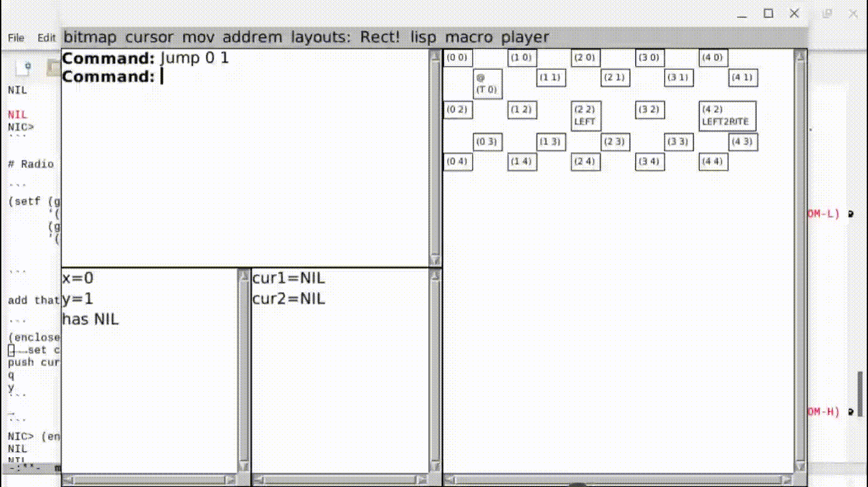Click scroll-left arrow of the grid pane
This screenshot has height=487, width=868.
click(x=449, y=480)
